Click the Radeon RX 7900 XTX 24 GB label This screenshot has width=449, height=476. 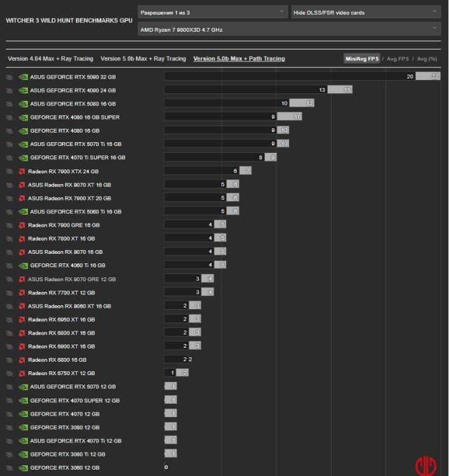(63, 171)
